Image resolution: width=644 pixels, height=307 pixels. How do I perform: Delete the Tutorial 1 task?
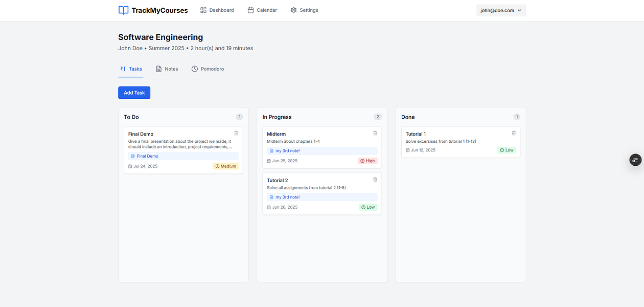pos(514,133)
